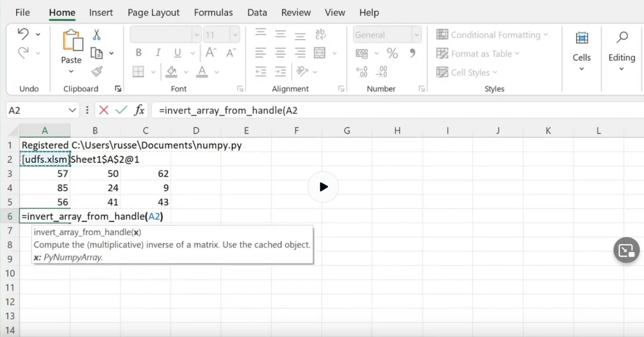644x337 pixels.
Task: Click the Insert Function fx button
Action: click(x=139, y=110)
